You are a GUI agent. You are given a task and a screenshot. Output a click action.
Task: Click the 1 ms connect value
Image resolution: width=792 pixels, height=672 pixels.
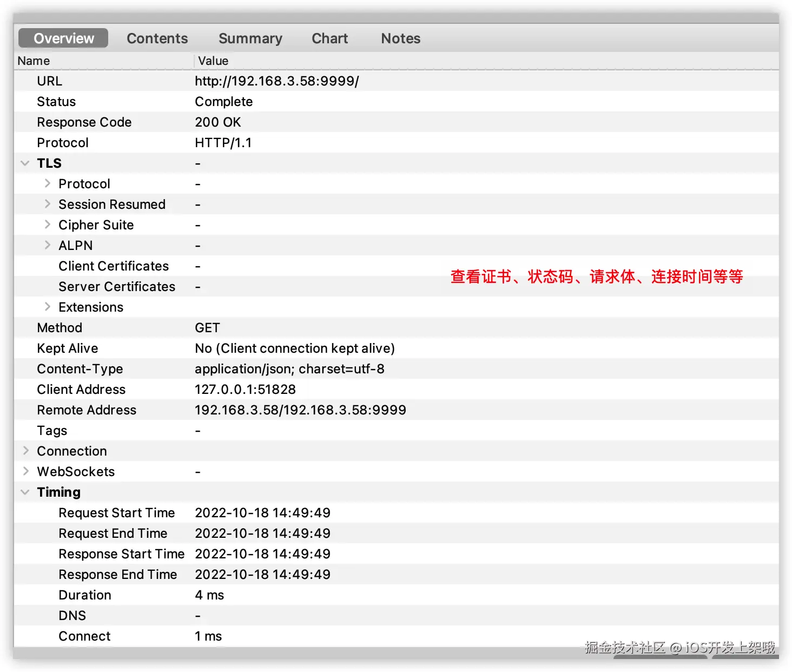pos(208,636)
